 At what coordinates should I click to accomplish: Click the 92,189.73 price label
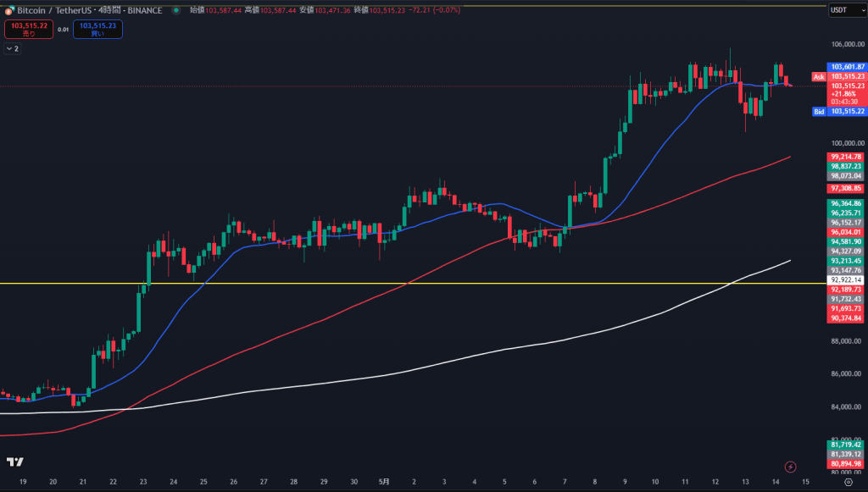[x=847, y=290]
